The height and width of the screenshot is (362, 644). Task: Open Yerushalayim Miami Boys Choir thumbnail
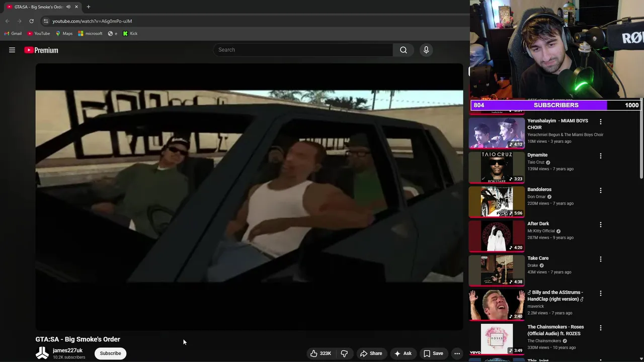pos(497,133)
